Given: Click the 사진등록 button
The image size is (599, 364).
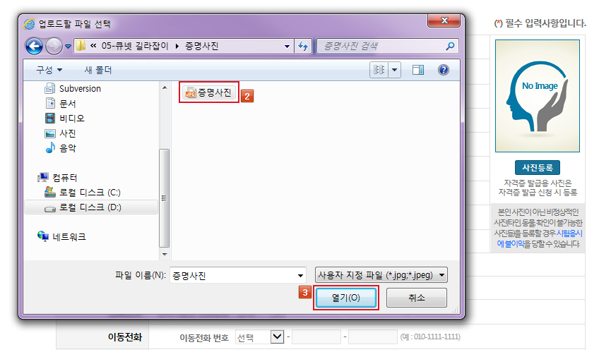Looking at the screenshot, I should coord(537,167).
